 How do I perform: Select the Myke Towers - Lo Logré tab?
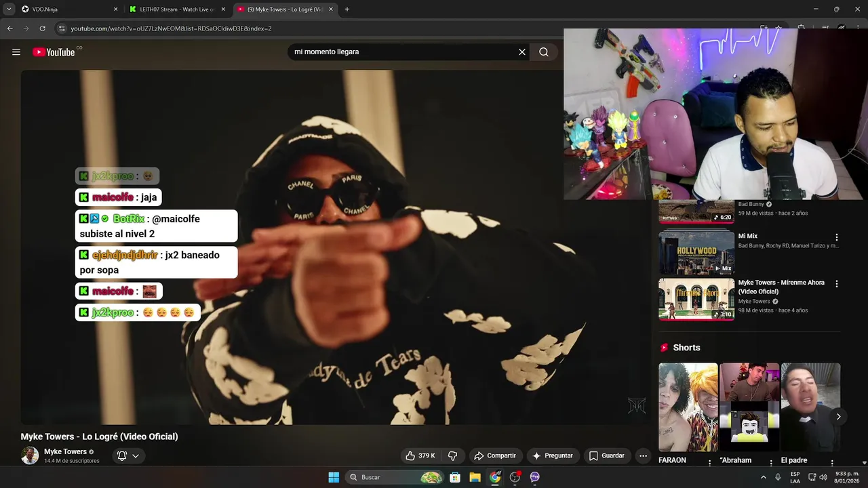click(285, 9)
